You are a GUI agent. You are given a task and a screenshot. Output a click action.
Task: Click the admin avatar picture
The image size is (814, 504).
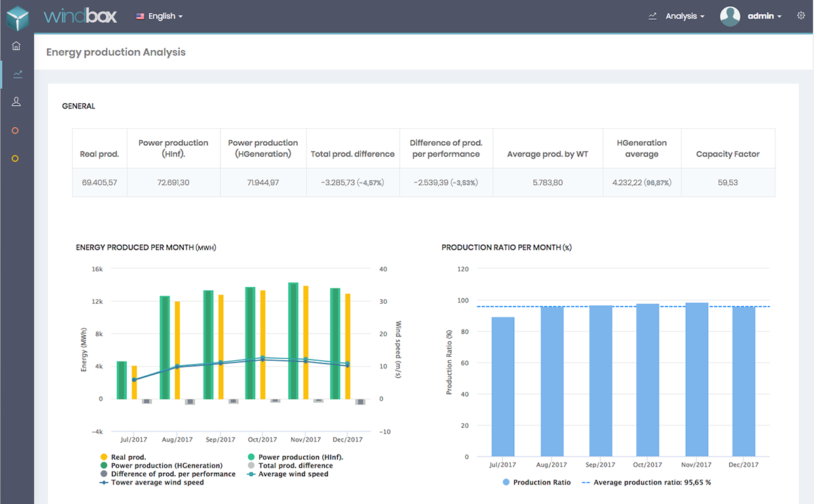pos(730,16)
